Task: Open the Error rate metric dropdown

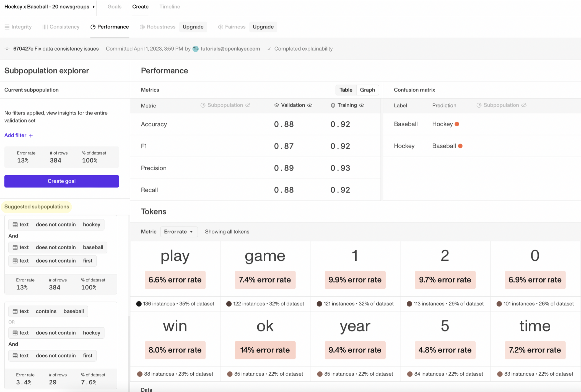Action: [179, 232]
